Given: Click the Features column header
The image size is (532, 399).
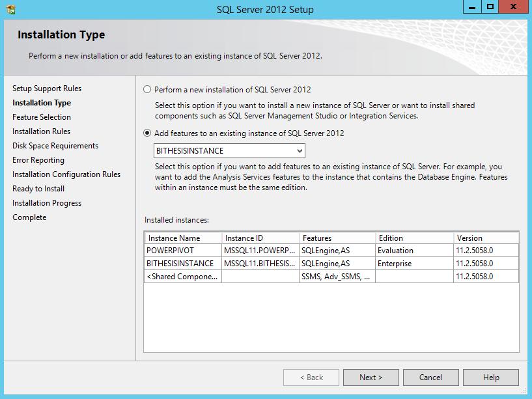Looking at the screenshot, I should point(337,238).
